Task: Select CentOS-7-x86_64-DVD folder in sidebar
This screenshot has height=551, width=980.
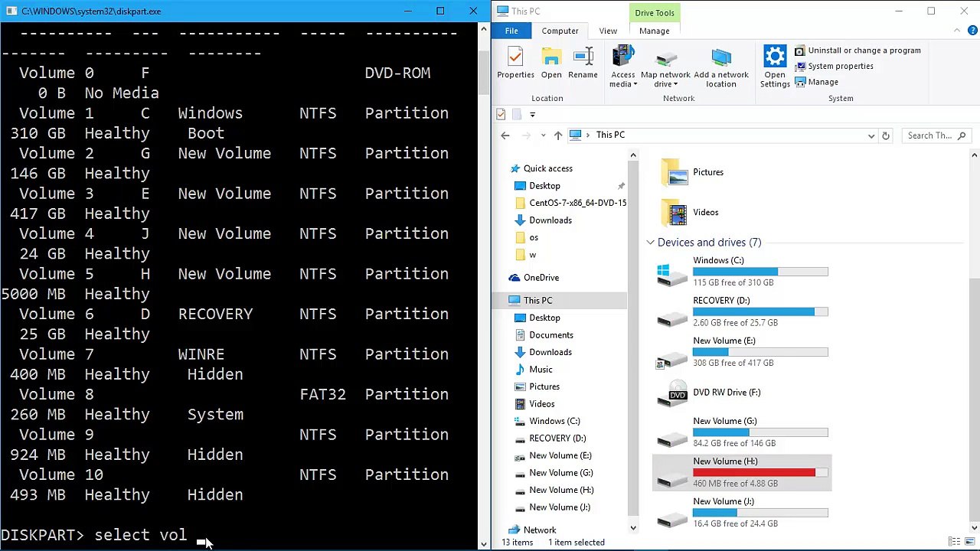Action: 571,203
